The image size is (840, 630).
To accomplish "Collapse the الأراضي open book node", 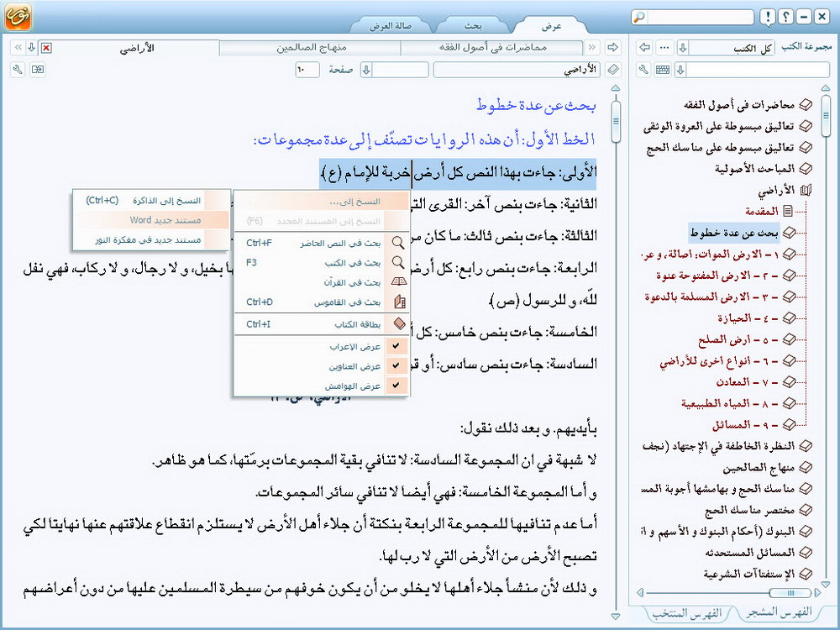I will point(806,190).
